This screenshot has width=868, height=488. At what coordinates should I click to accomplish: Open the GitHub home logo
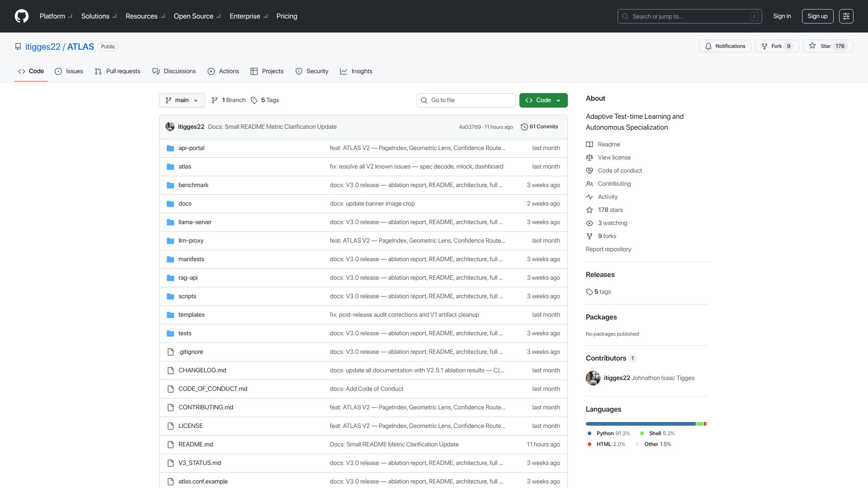pyautogui.click(x=22, y=16)
